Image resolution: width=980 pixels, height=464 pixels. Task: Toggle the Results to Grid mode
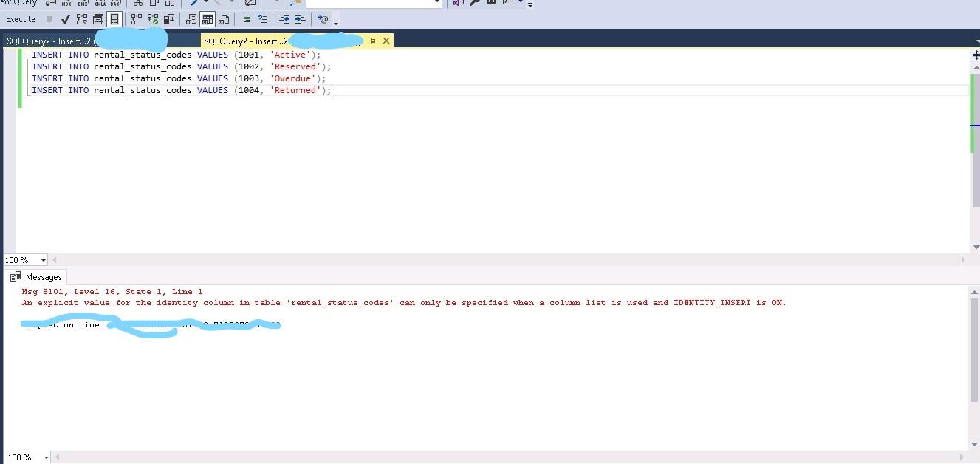pos(208,18)
